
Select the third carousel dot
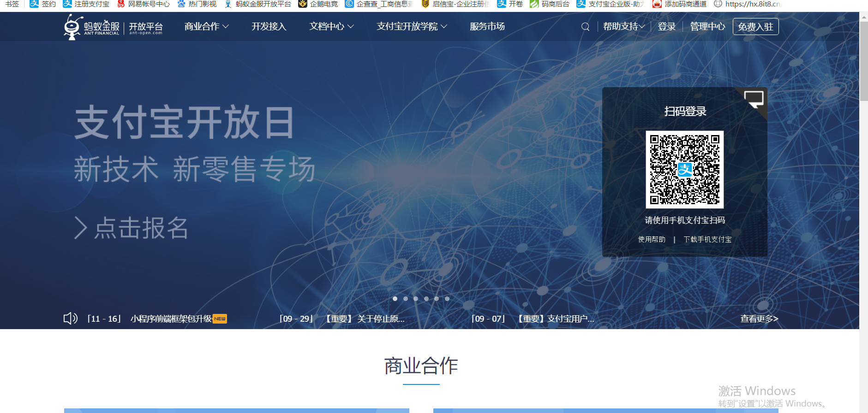tap(416, 299)
